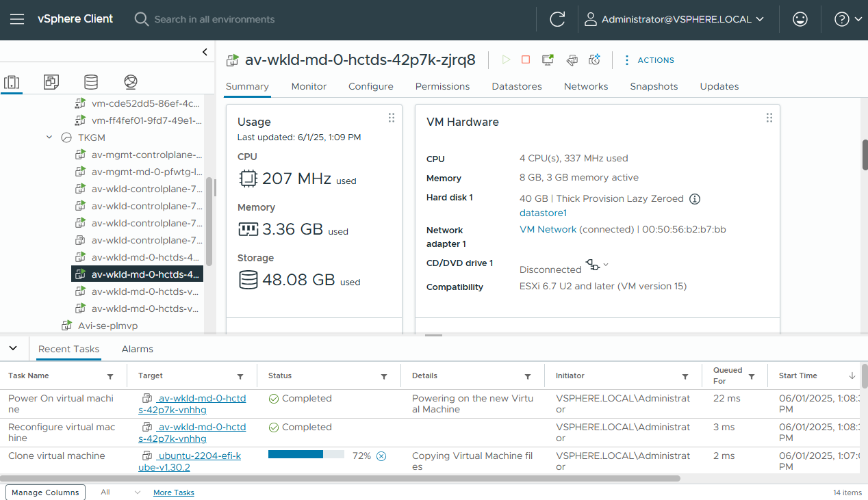Click the Usage card drag handle
Screen dimensions: 868x500
coord(392,118)
